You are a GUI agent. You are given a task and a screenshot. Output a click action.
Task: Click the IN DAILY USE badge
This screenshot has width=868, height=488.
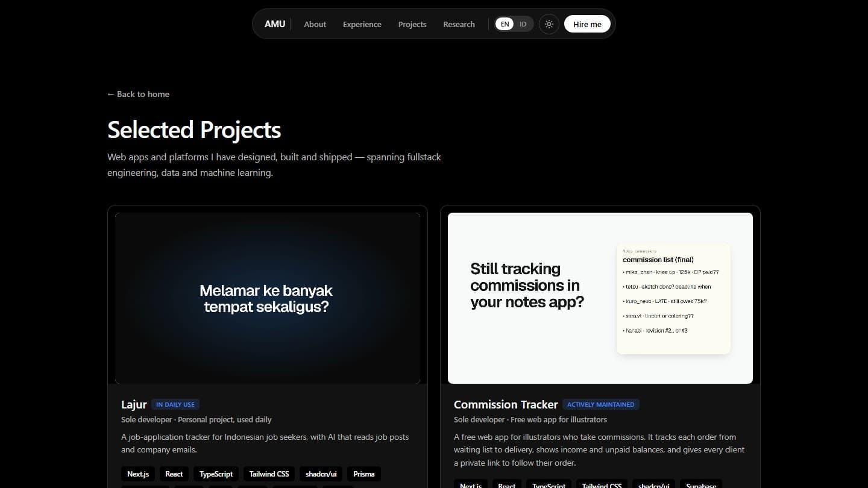coord(175,404)
